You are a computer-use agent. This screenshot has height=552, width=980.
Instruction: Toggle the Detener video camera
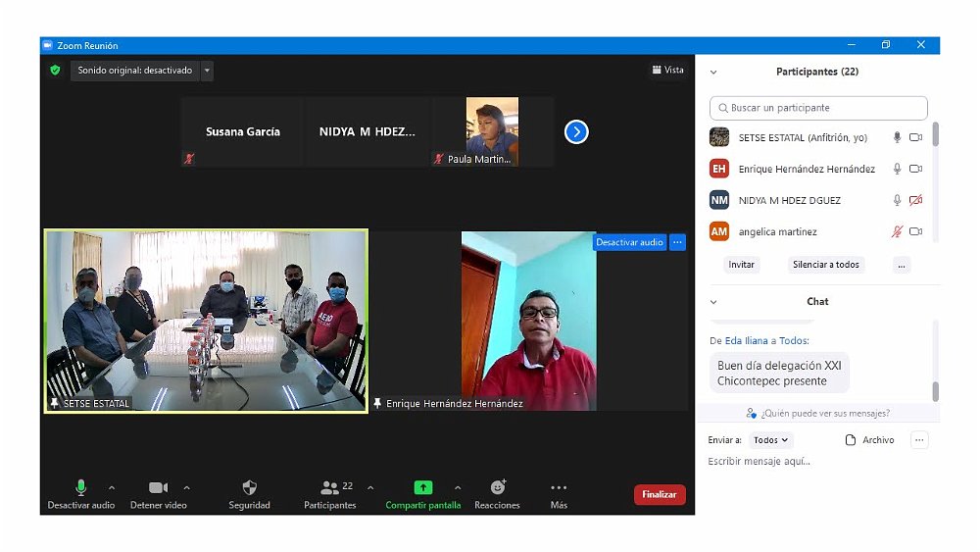click(158, 488)
